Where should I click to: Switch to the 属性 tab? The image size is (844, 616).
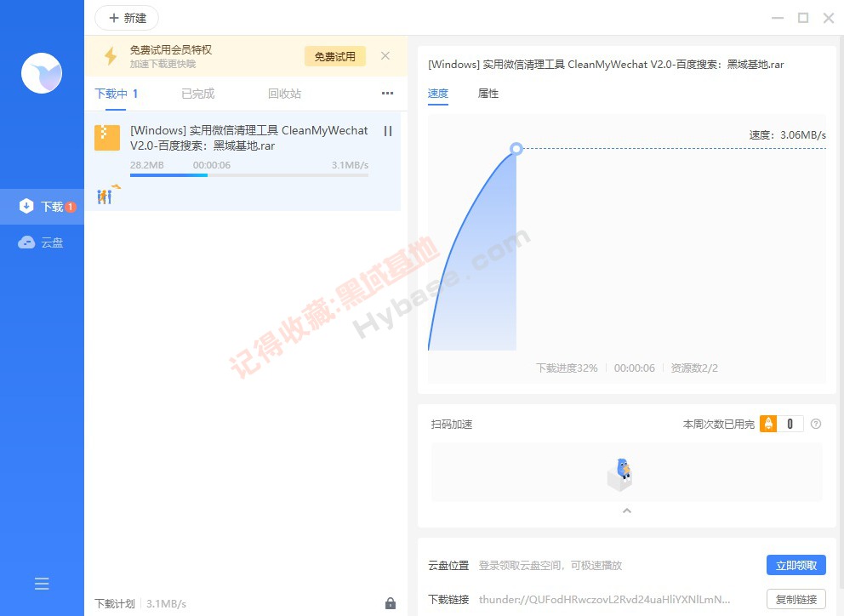coord(488,94)
